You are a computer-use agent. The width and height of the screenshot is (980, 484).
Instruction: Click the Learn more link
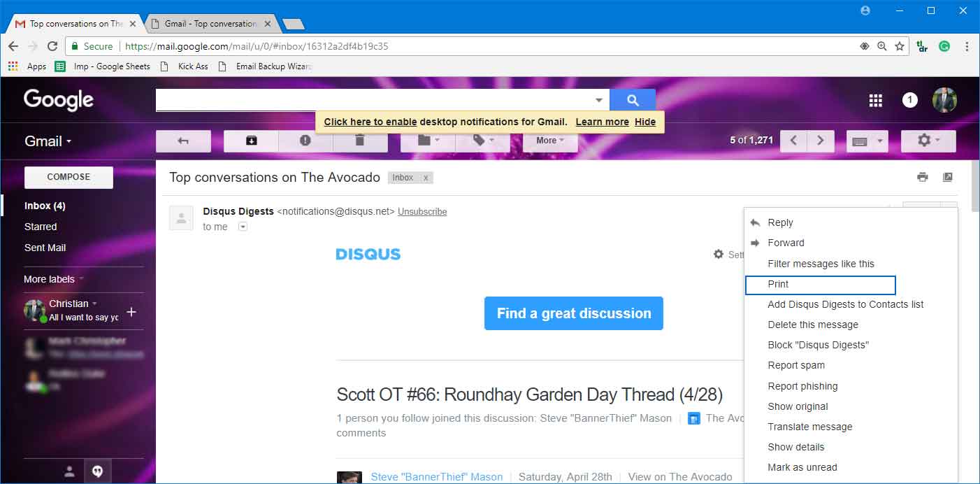(603, 122)
